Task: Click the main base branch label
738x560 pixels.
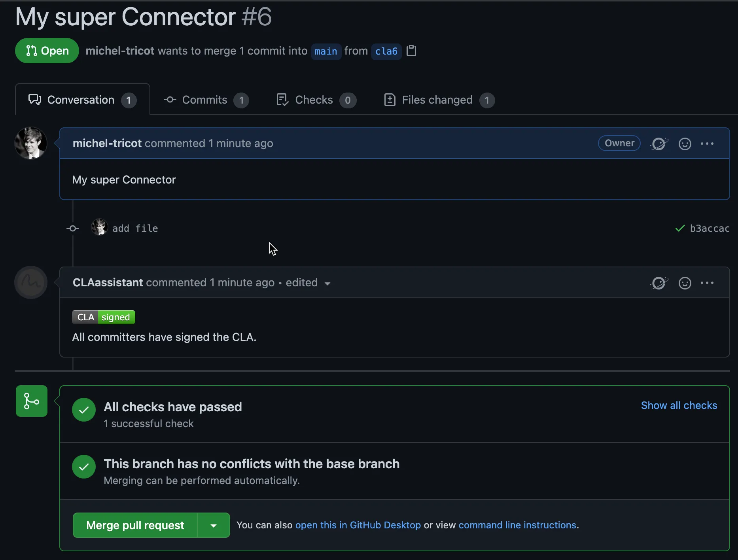Action: coord(326,51)
